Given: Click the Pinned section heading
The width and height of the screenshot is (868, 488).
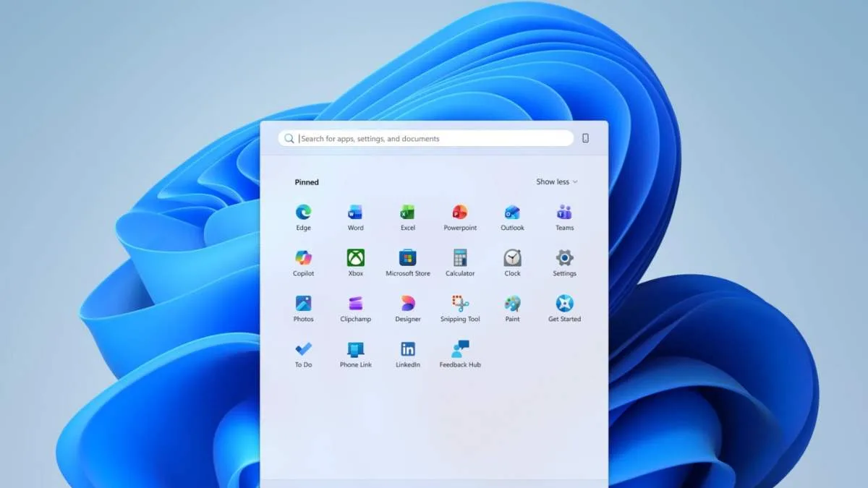Looking at the screenshot, I should (307, 182).
